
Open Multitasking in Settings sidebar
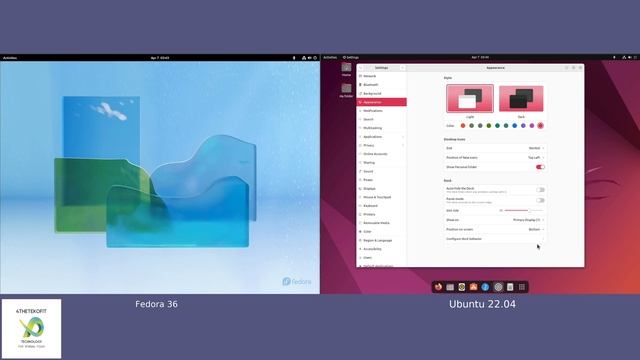[x=382, y=128]
